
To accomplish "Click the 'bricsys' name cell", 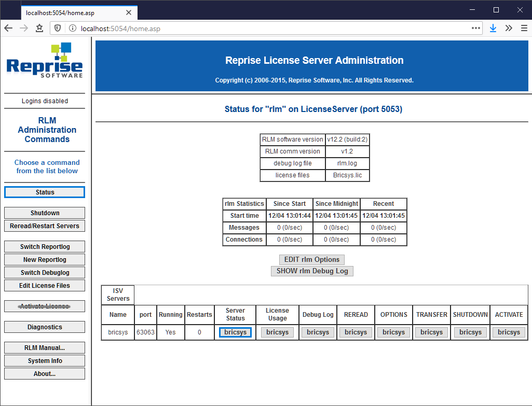I will tap(118, 332).
